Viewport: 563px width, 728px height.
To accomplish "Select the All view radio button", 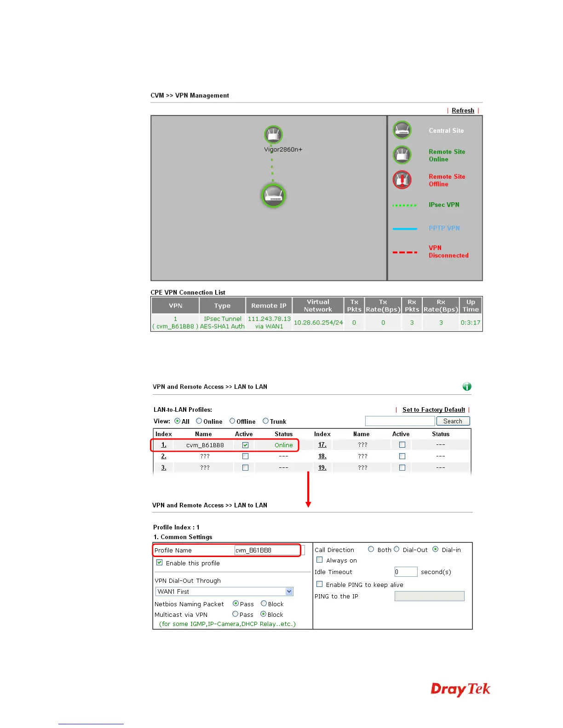I will pyautogui.click(x=177, y=421).
